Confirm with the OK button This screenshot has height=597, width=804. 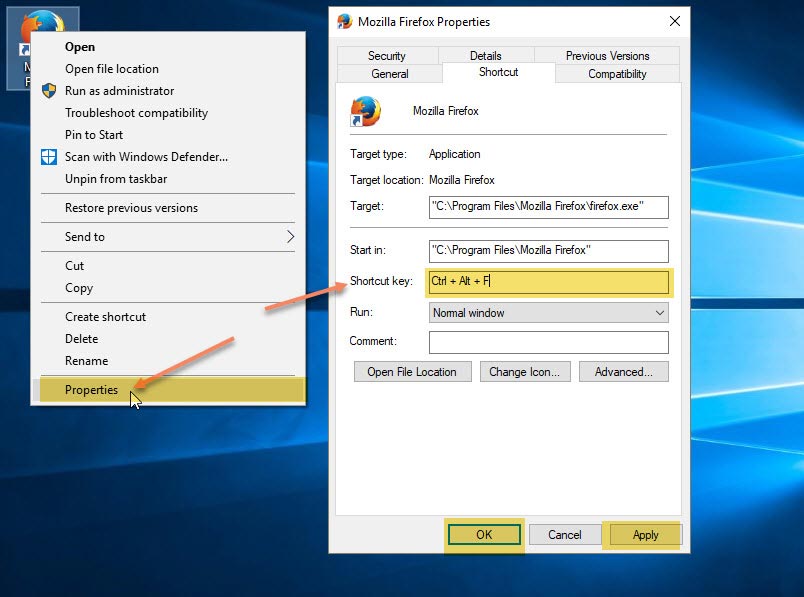[x=484, y=535]
